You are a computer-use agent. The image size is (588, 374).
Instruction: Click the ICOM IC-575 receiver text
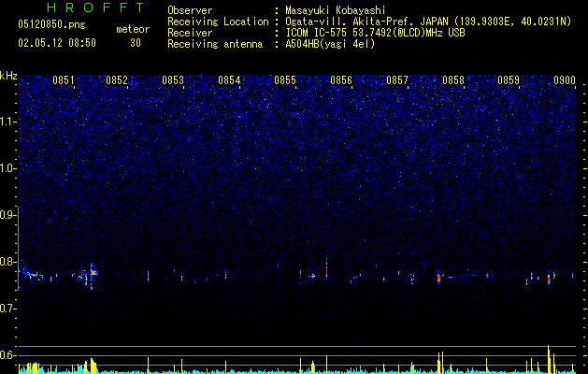tap(375, 33)
